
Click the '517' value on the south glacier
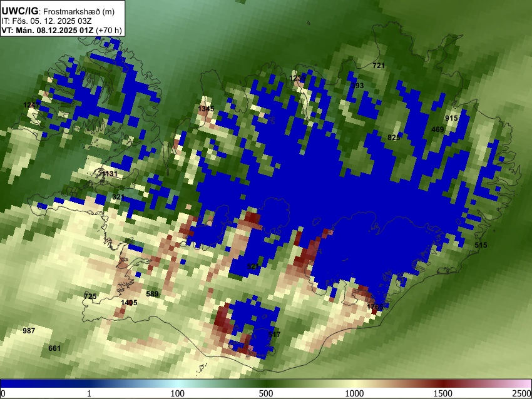tap(274, 335)
